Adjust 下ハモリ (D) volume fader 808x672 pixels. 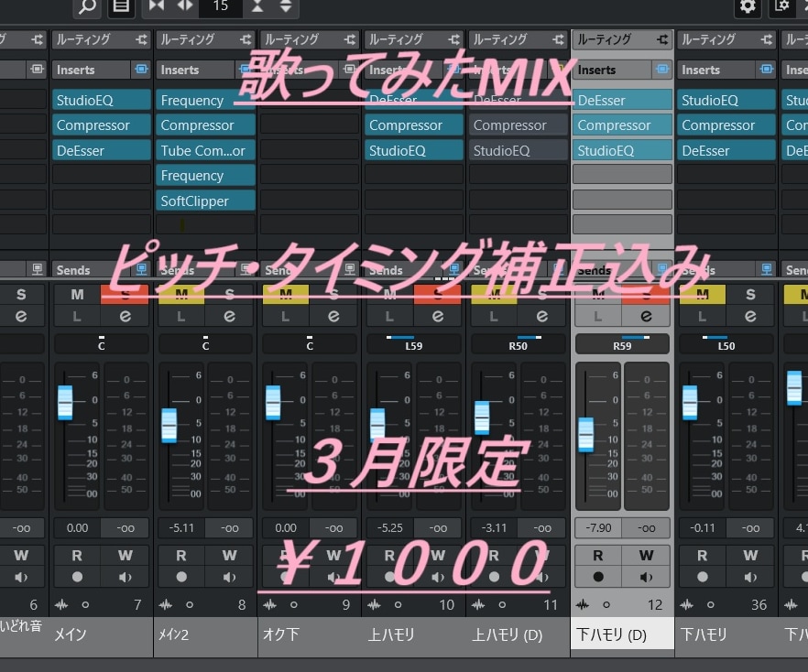click(x=586, y=435)
